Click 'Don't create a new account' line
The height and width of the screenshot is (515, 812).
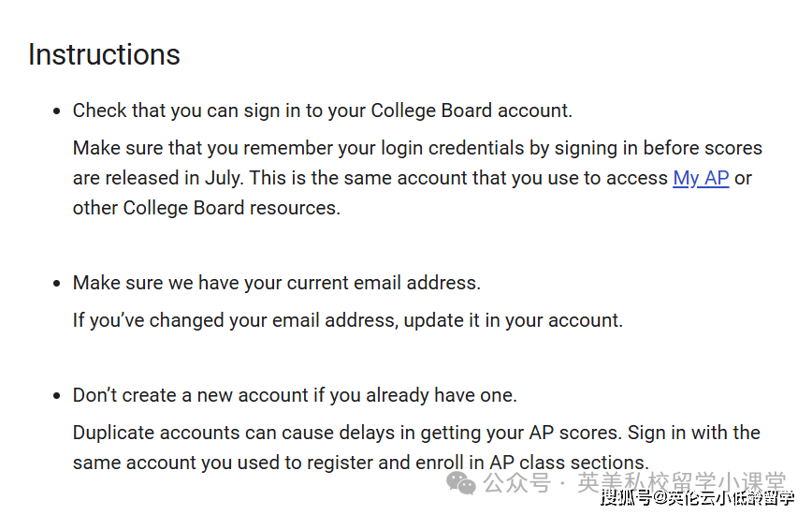(294, 395)
